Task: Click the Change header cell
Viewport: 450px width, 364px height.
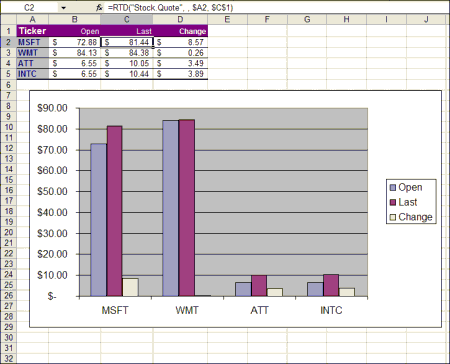Action: tap(180, 31)
